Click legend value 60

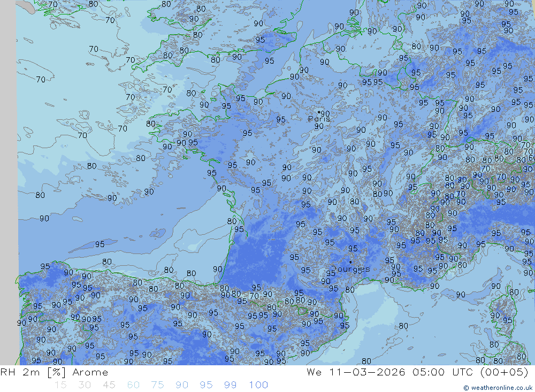(x=133, y=385)
